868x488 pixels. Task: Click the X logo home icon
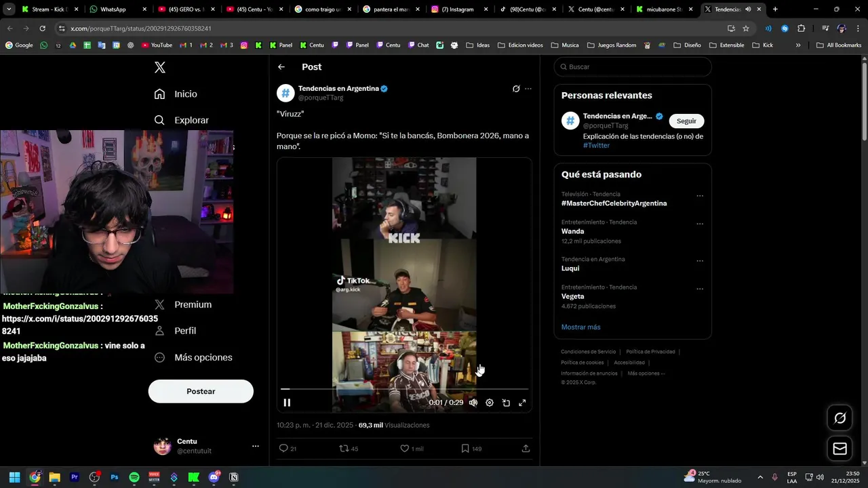159,67
